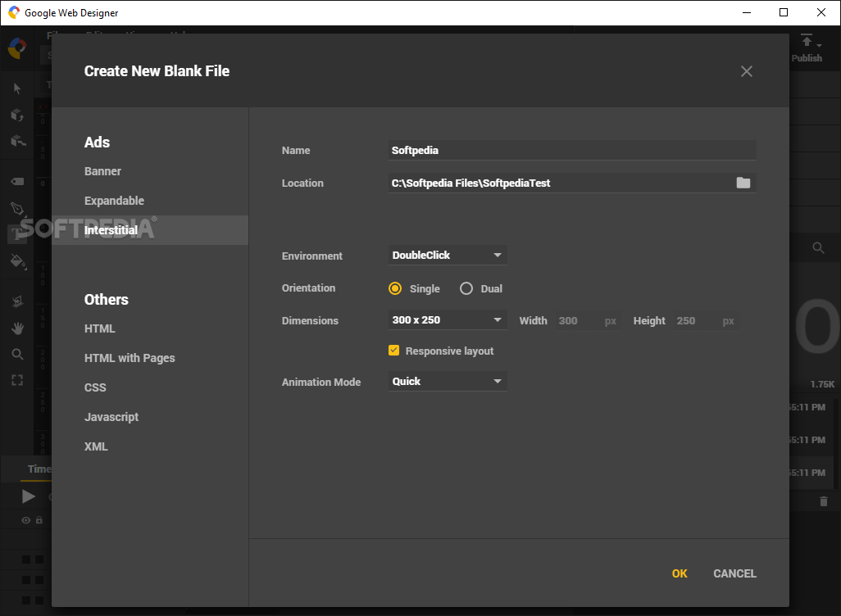Image resolution: width=841 pixels, height=616 pixels.
Task: Select the 3D stage rotate tool
Action: point(18,141)
